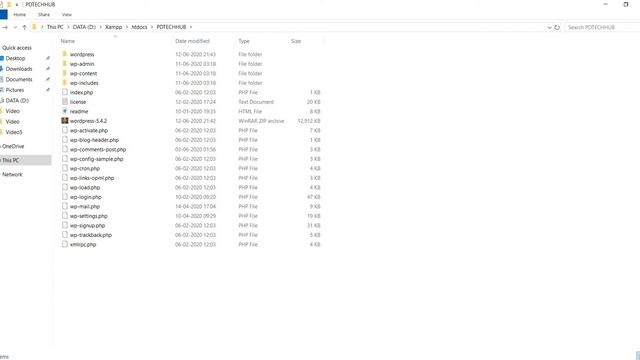Viewport: 640px width, 360px height.
Task: Open the blue File menu tab
Action: [x=4, y=15]
